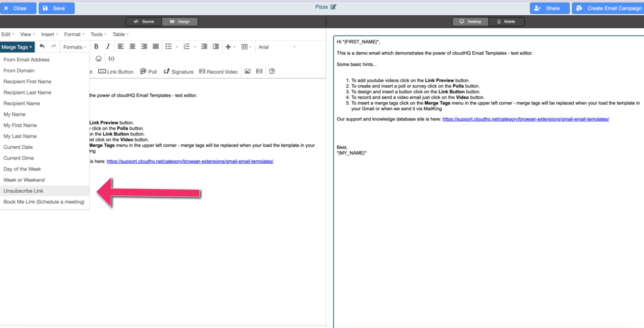Open the Edit menu
Image resolution: width=644 pixels, height=328 pixels.
8,34
